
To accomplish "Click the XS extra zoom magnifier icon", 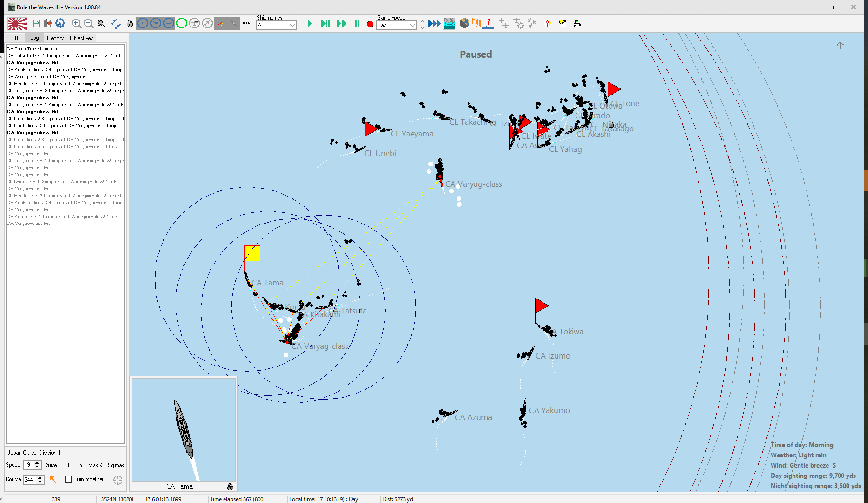I will coord(101,23).
